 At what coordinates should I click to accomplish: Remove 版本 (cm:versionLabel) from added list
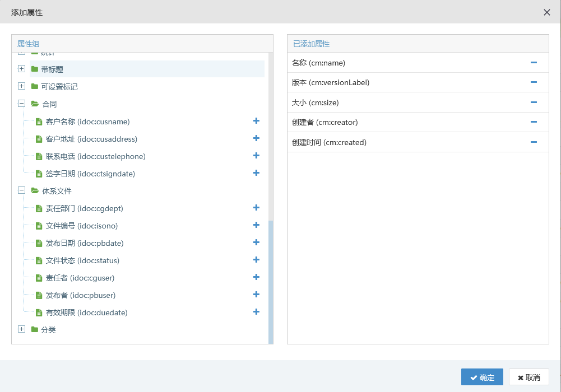tap(534, 82)
